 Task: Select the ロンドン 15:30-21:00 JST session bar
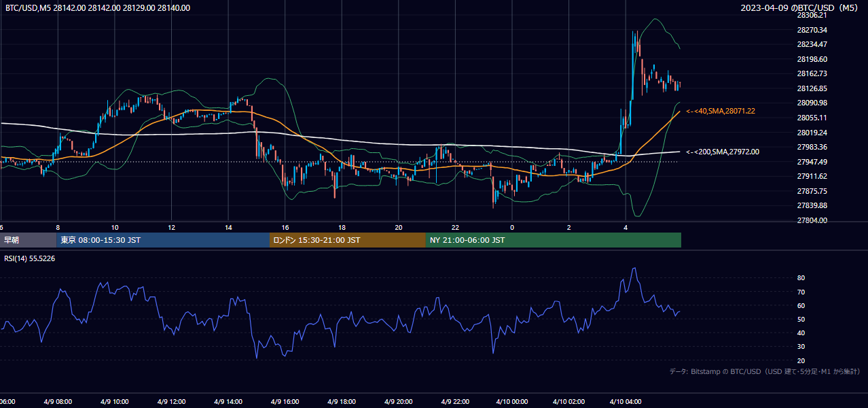(x=348, y=240)
